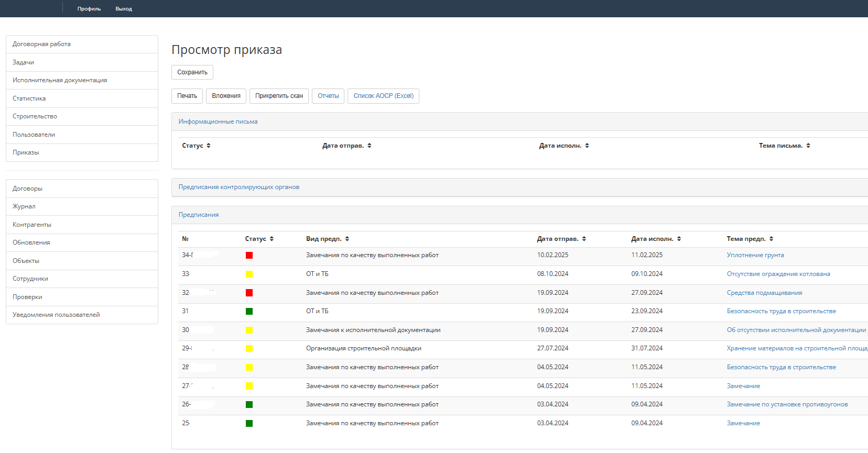Open Приказы in the sidebar menu
This screenshot has width=868, height=453.
point(26,152)
